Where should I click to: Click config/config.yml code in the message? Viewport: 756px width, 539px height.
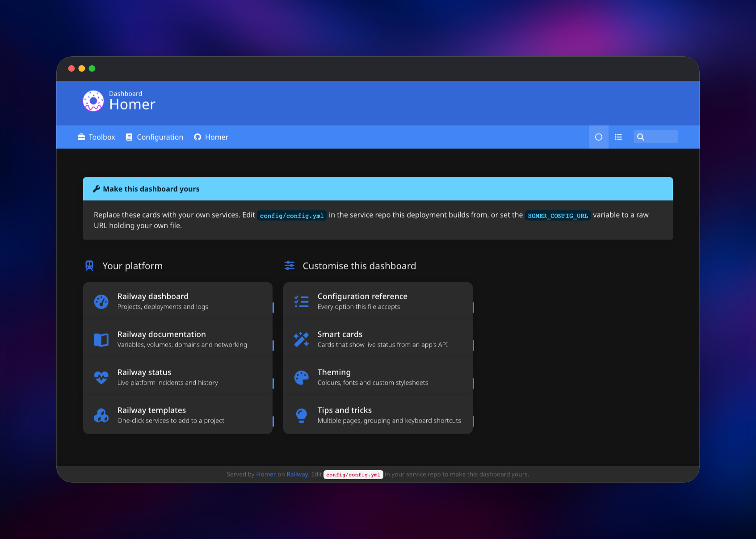tap(292, 216)
